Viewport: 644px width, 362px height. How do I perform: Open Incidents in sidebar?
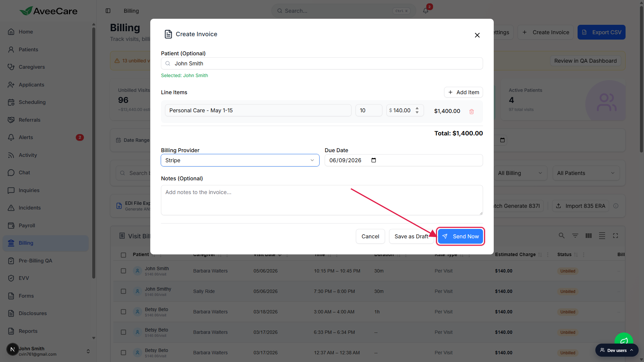[45, 208]
